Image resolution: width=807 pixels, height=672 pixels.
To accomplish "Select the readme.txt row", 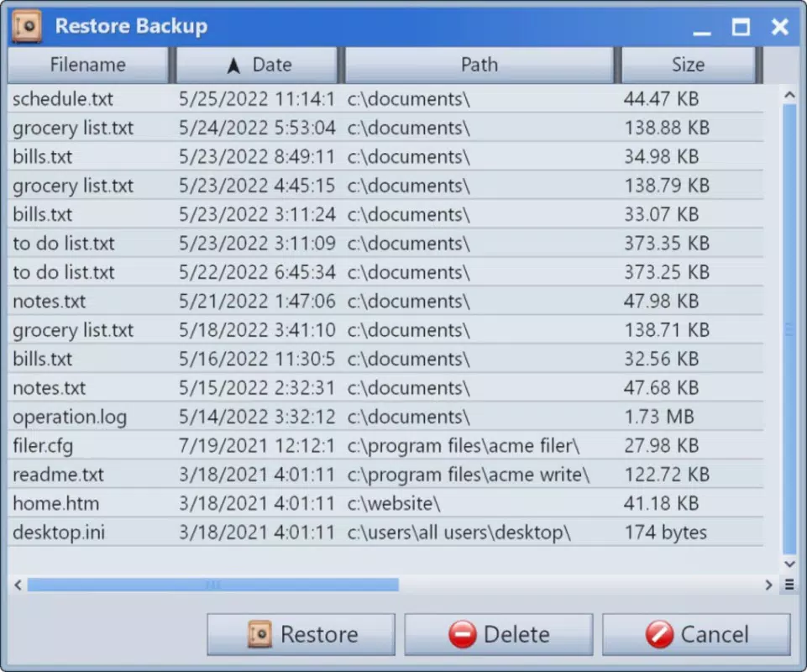I will click(385, 475).
